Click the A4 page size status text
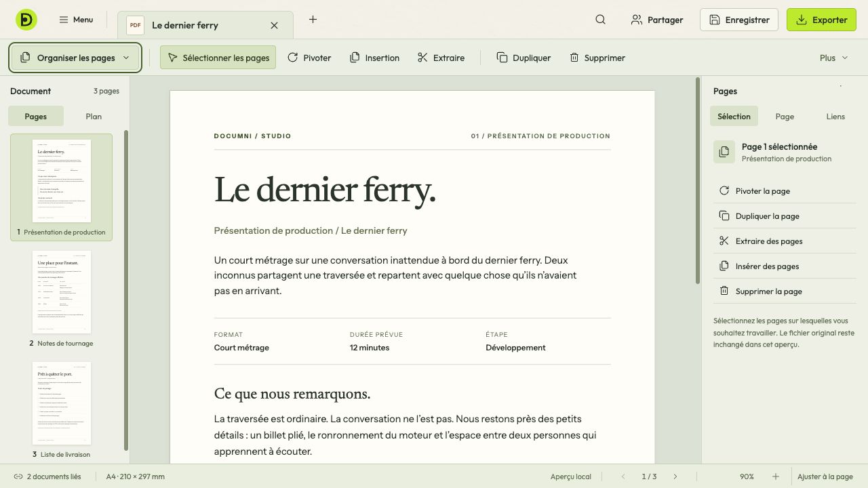Screen dimensions: 868x488 (x=136, y=476)
